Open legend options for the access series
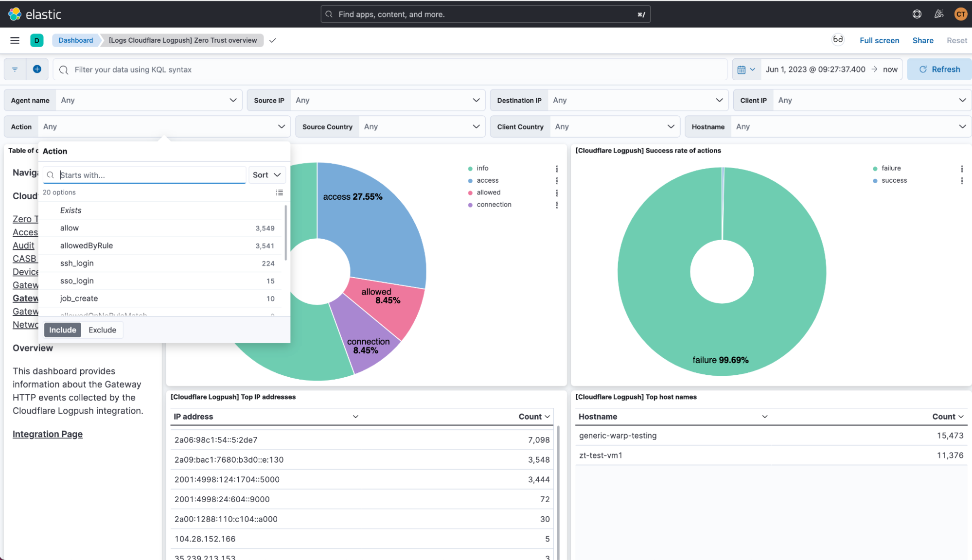This screenshot has width=972, height=560. coord(557,180)
